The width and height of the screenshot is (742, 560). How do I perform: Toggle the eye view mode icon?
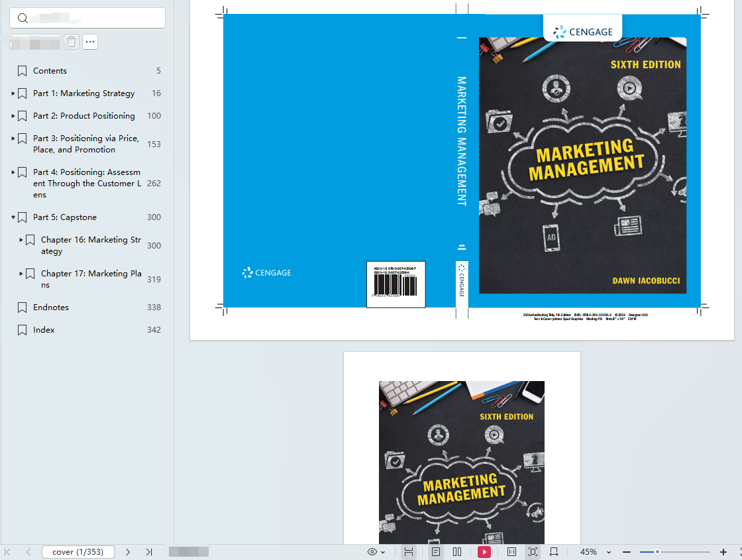372,552
